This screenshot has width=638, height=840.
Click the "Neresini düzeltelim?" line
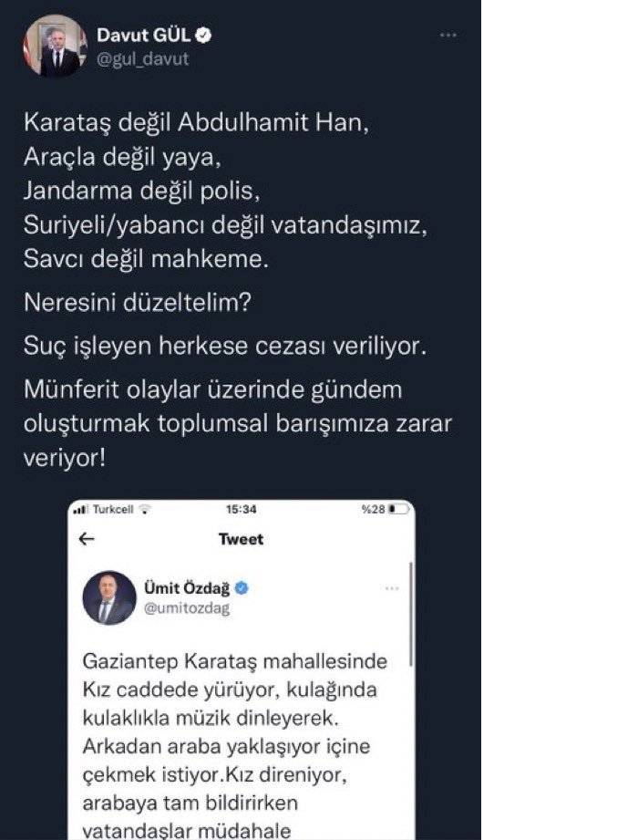pos(137,305)
